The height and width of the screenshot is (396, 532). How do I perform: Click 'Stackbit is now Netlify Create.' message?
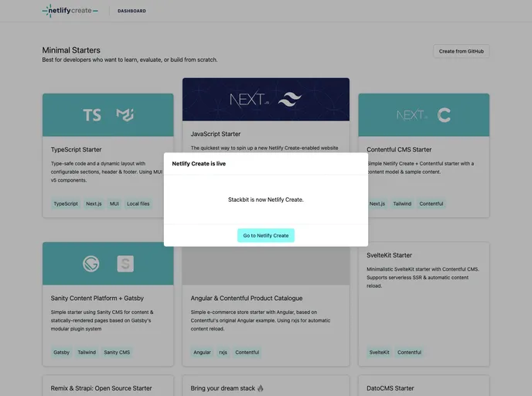click(266, 200)
